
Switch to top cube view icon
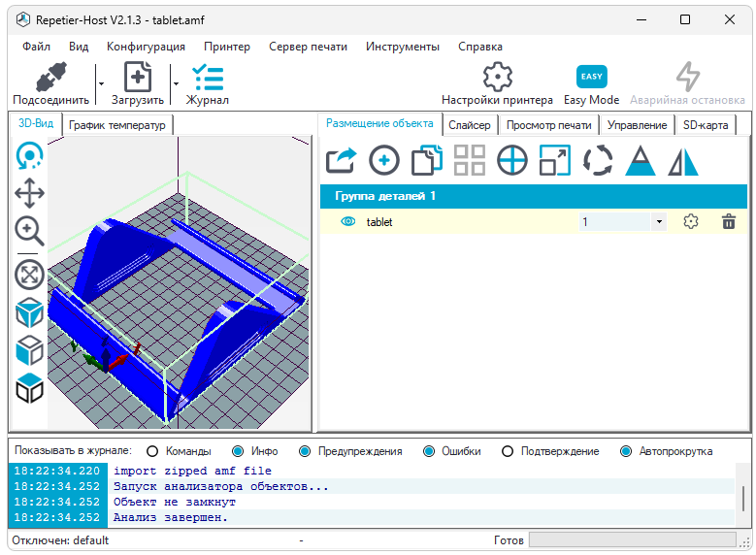30,388
